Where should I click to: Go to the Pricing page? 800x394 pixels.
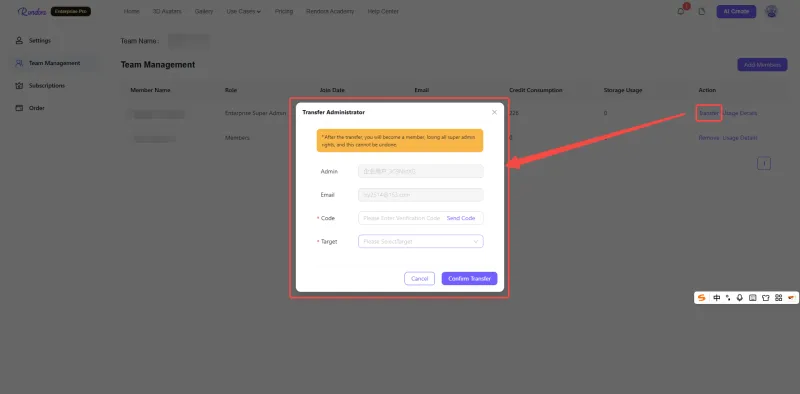[x=284, y=11]
